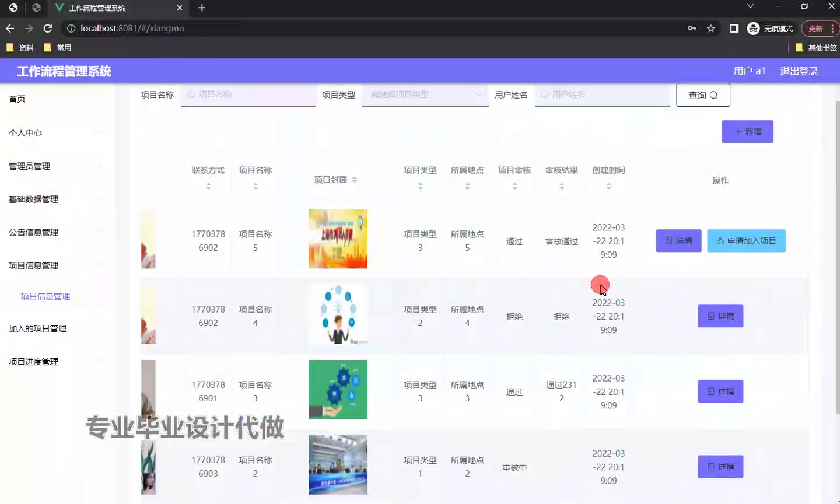Open the 资料 bookmarks folder
Viewport: 840px width, 504px height.
click(x=20, y=48)
